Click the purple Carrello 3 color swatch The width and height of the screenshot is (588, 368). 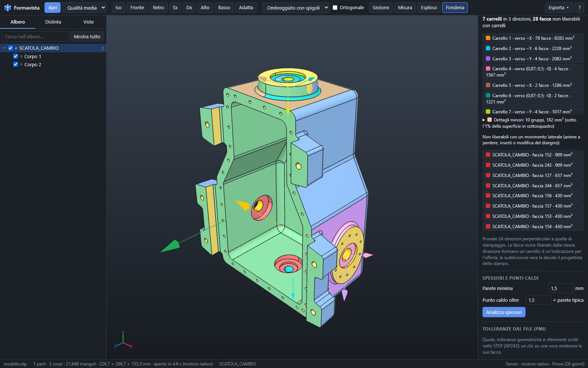click(x=488, y=59)
